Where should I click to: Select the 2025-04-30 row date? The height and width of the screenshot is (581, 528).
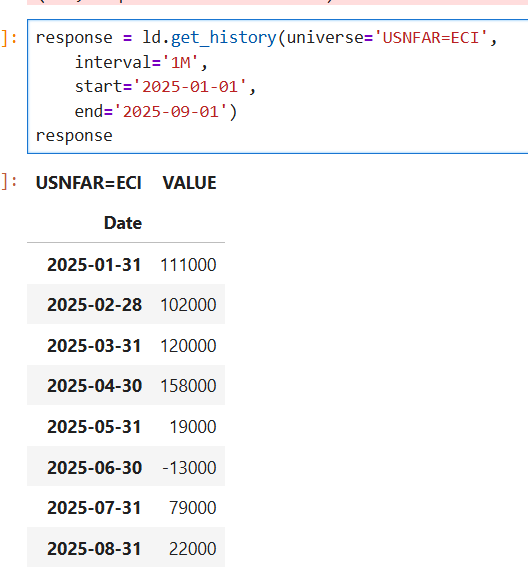[94, 386]
